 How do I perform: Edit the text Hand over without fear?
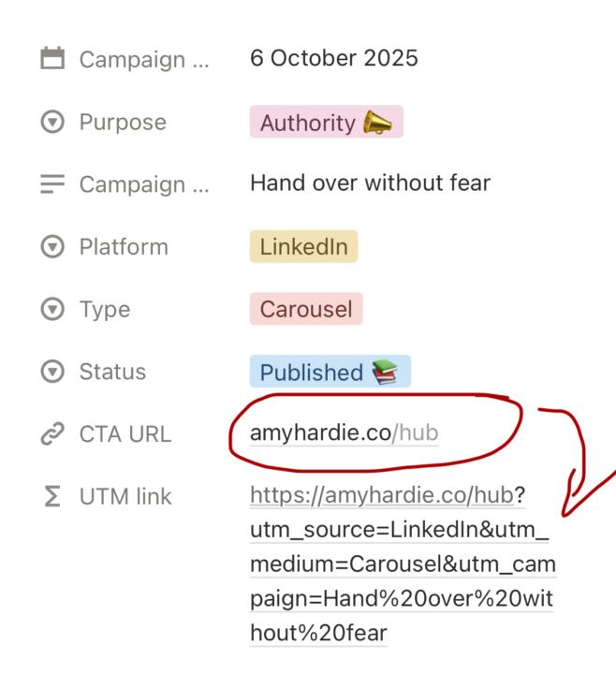pyautogui.click(x=370, y=183)
